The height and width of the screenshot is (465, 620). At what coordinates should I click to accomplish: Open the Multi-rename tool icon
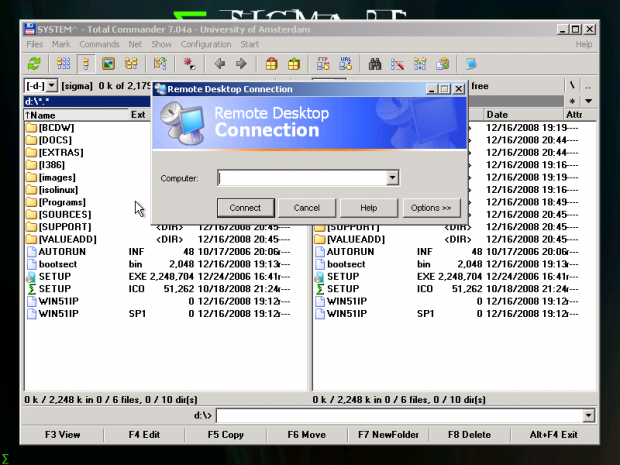coord(397,64)
